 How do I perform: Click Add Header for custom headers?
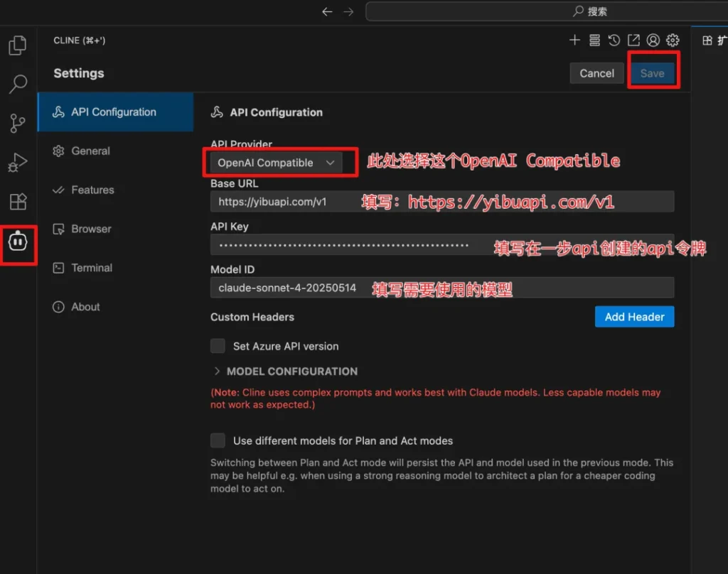point(634,316)
